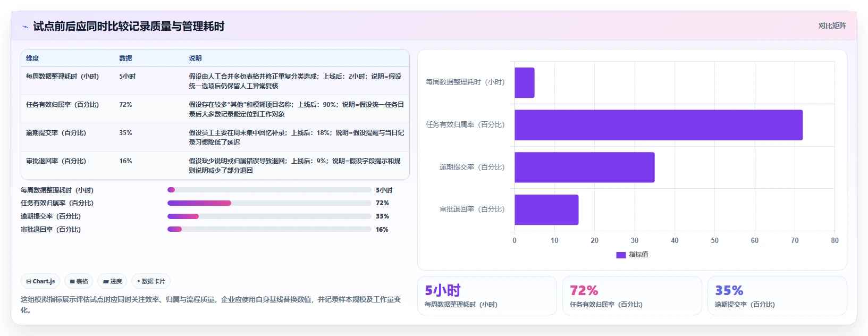Click the 数据 column header
868x336 pixels.
pyautogui.click(x=125, y=58)
